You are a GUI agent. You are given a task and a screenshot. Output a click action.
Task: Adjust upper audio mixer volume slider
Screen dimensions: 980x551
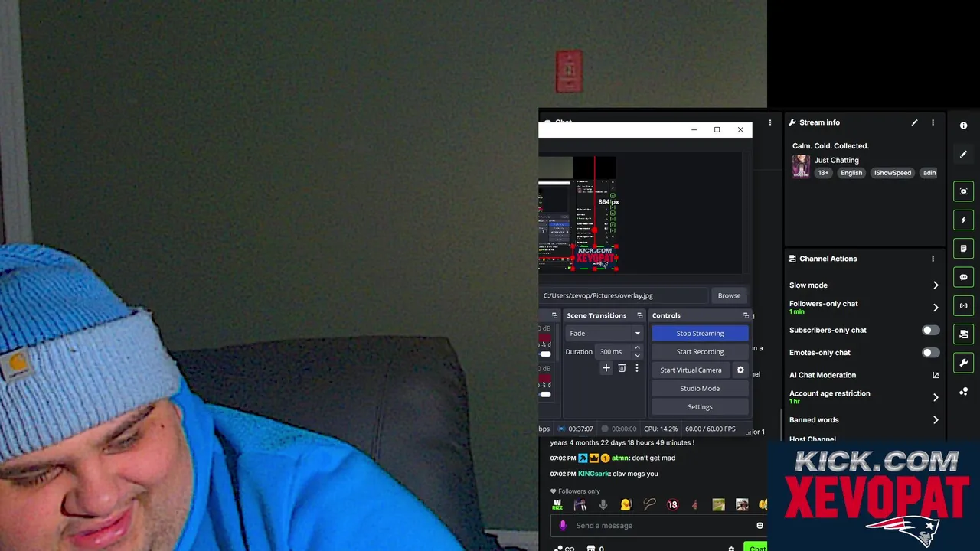(545, 354)
